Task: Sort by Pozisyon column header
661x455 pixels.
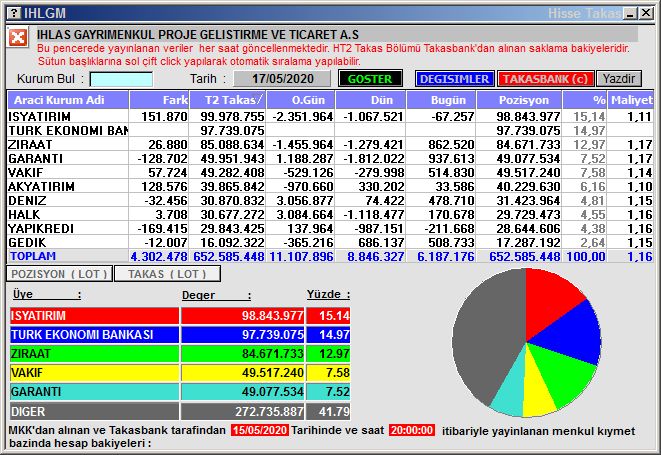Action: (519, 100)
